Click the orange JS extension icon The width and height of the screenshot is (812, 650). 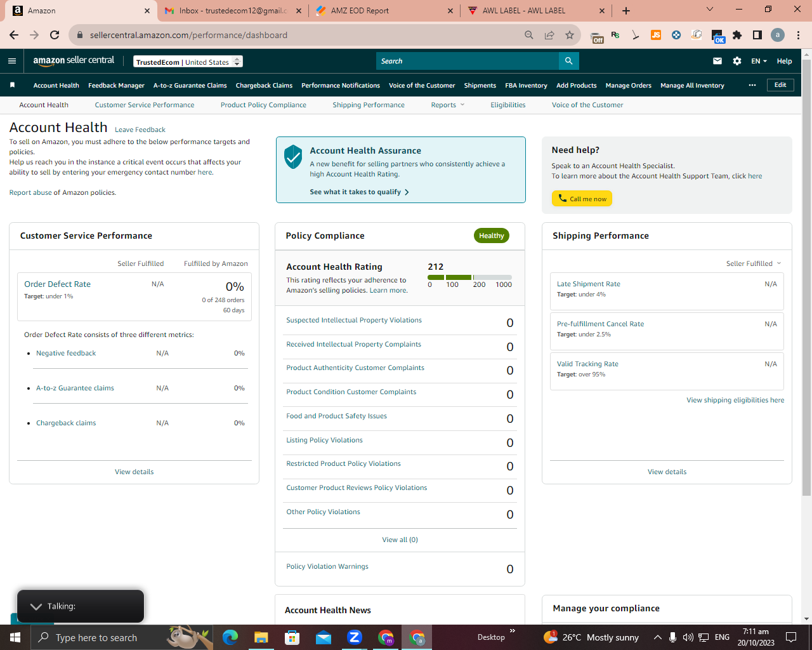coord(656,35)
